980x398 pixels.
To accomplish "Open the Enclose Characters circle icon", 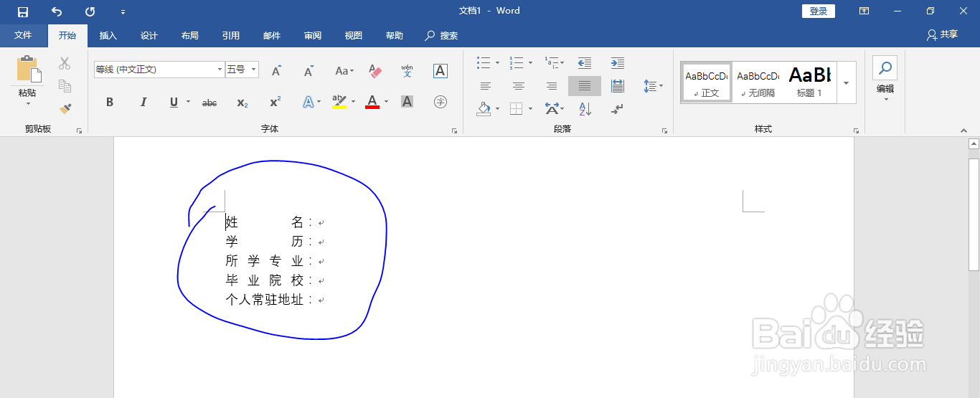I will click(440, 103).
